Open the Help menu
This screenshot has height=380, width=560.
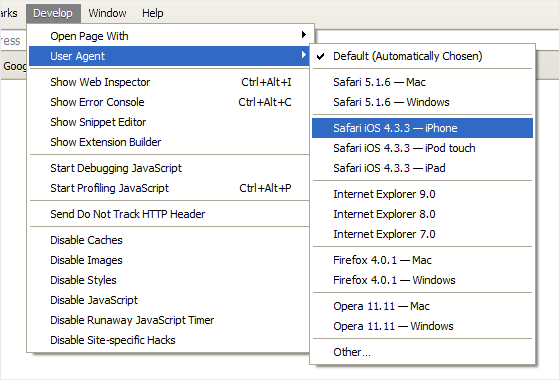[152, 14]
